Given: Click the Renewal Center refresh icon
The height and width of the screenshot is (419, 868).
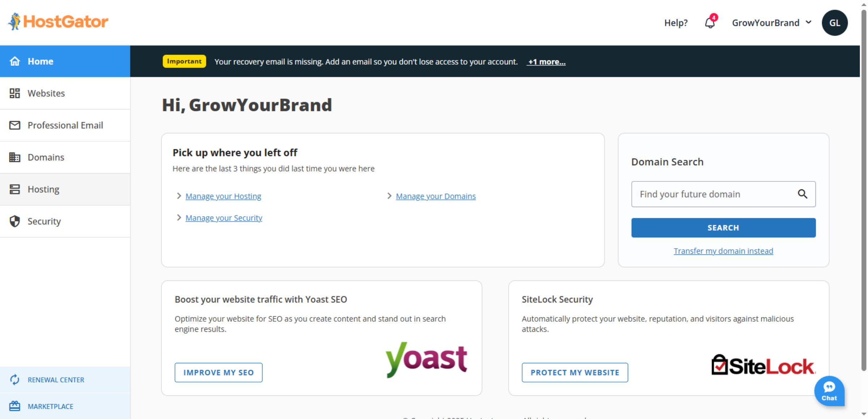Looking at the screenshot, I should click(x=14, y=380).
